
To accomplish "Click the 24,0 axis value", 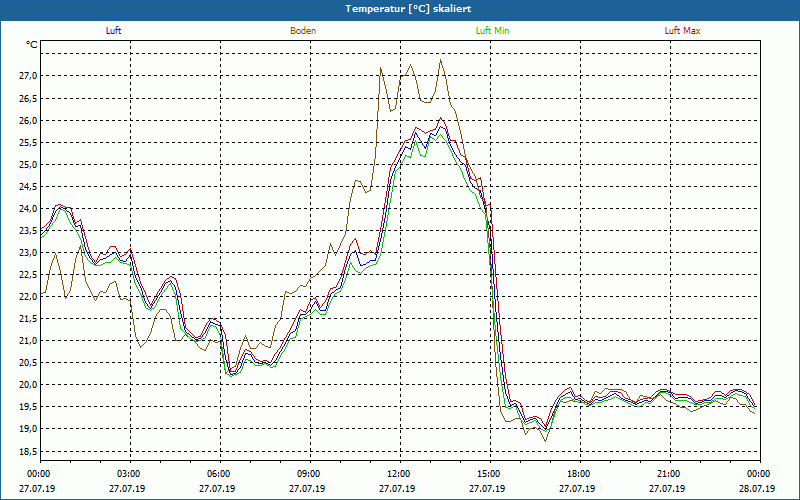I will pos(28,208).
